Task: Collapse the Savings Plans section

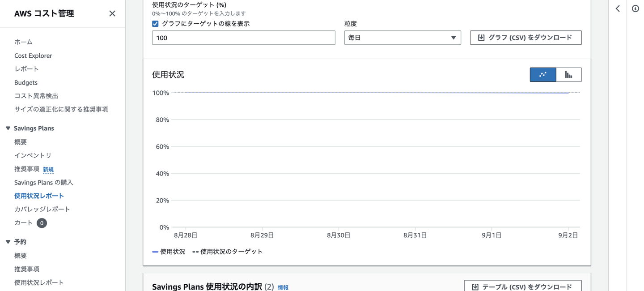Action: click(x=8, y=128)
